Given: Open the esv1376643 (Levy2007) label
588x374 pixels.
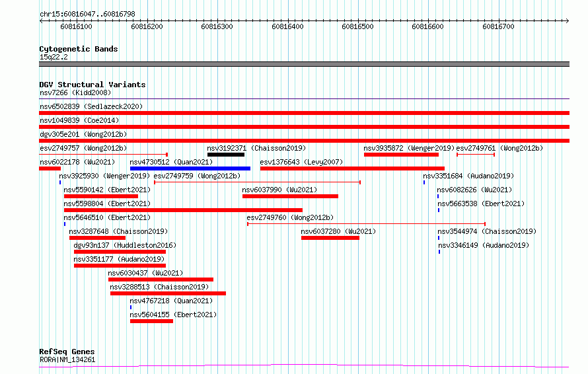Looking at the screenshot, I should click(301, 162).
